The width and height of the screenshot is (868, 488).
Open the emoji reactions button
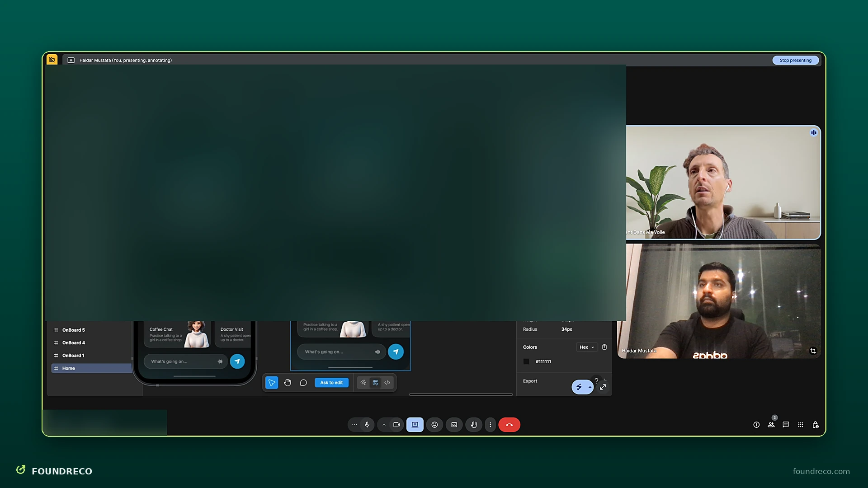coord(434,425)
